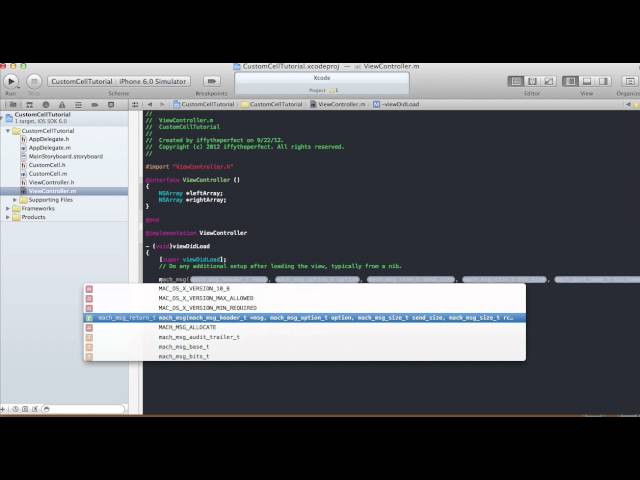This screenshot has width=640, height=480.
Task: Select MAC_OS_X_VERSION_10_8 completion
Action: click(304, 289)
